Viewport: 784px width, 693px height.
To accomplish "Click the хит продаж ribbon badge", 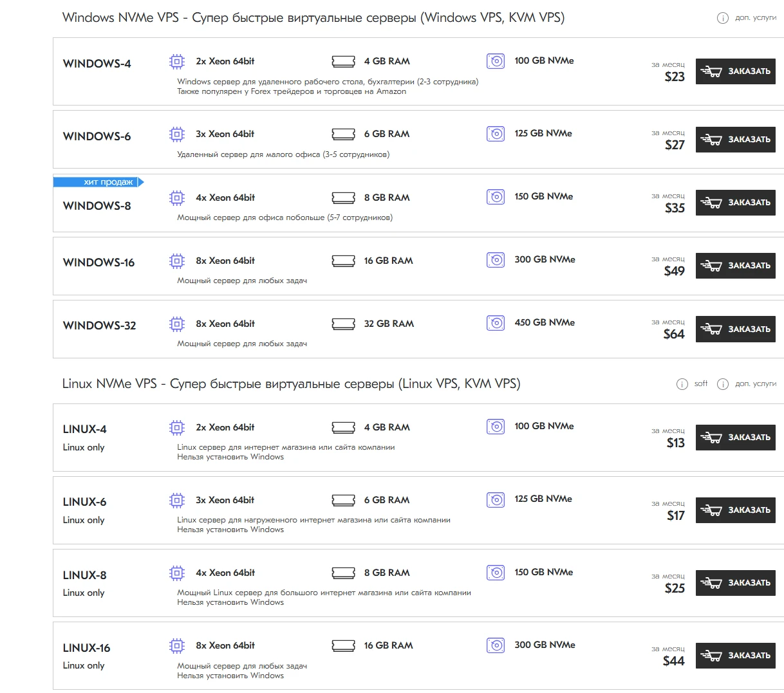I will pos(98,182).
